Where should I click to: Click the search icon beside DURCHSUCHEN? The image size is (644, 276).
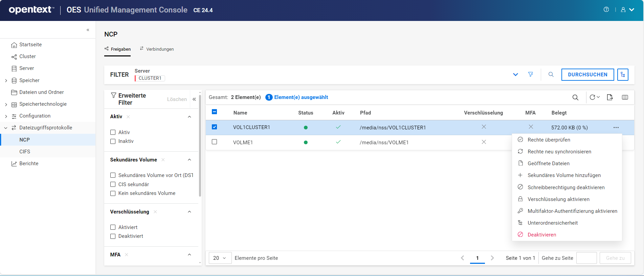coord(551,74)
